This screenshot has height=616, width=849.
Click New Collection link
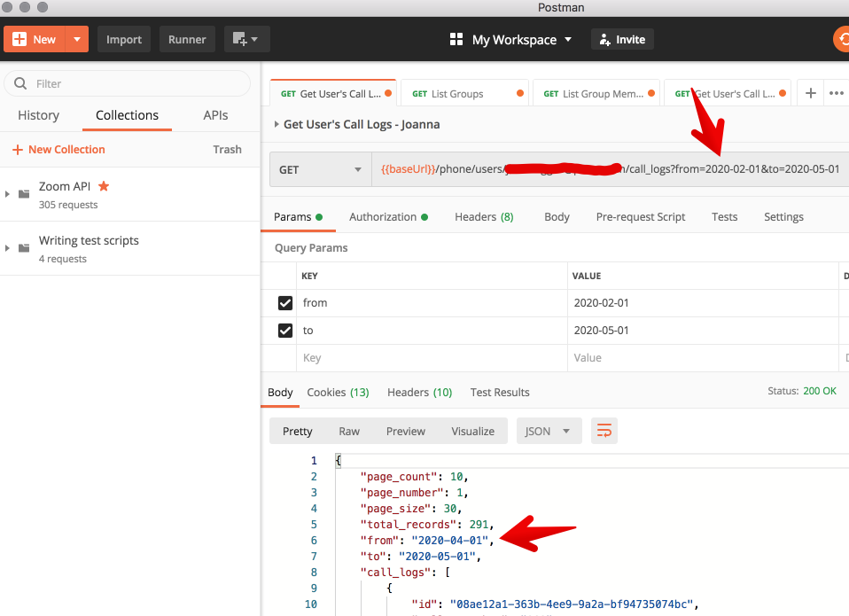point(58,150)
